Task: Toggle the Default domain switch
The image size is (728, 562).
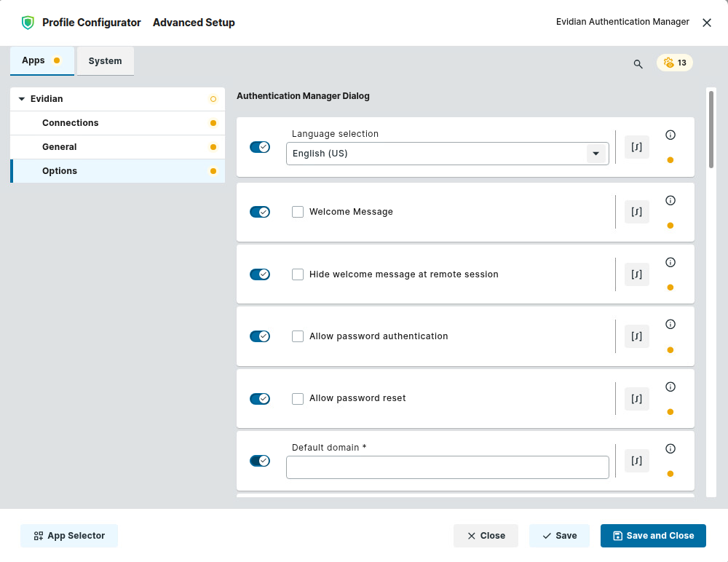Action: (260, 460)
